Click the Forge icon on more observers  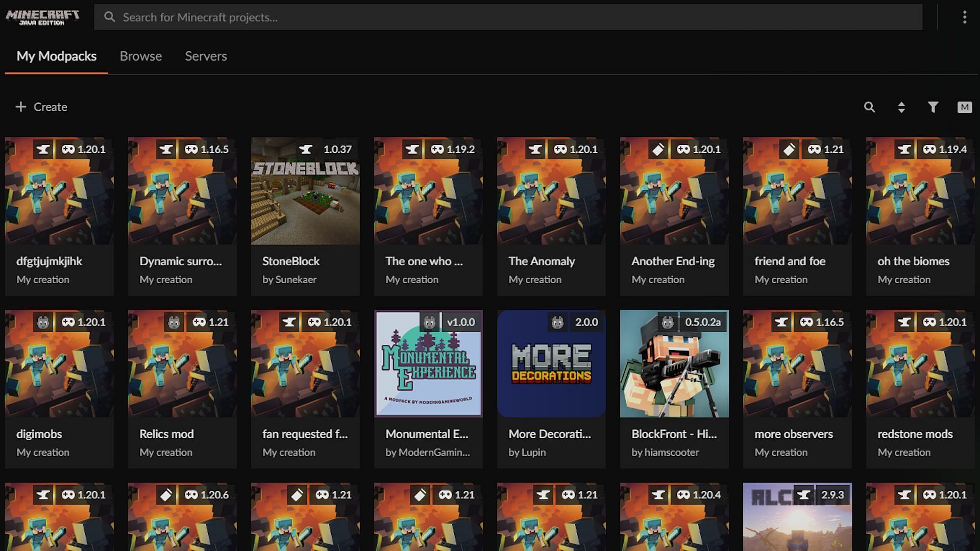click(781, 322)
